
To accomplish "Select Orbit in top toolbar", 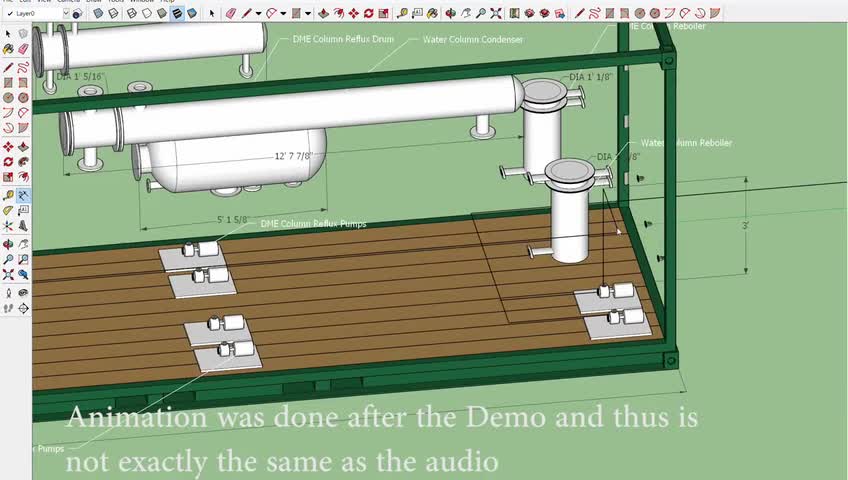I will click(x=450, y=14).
